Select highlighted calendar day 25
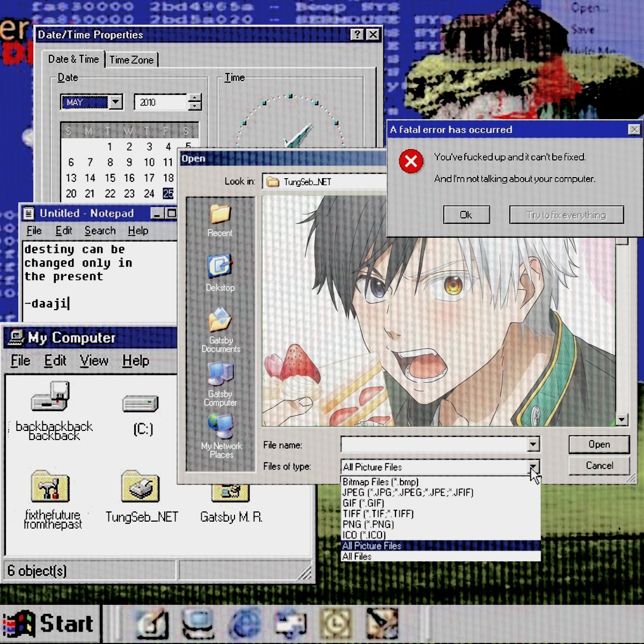Viewport: 644px width, 644px height. 169,194
